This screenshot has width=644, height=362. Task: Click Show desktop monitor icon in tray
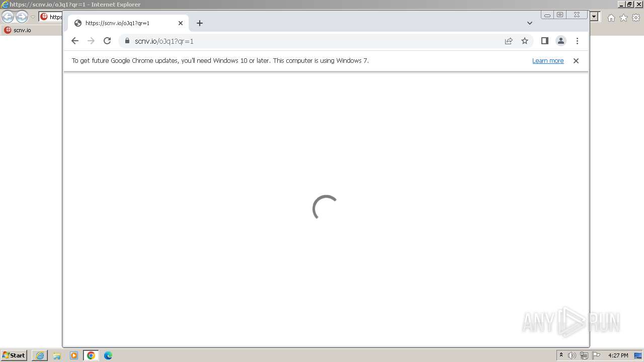click(638, 355)
